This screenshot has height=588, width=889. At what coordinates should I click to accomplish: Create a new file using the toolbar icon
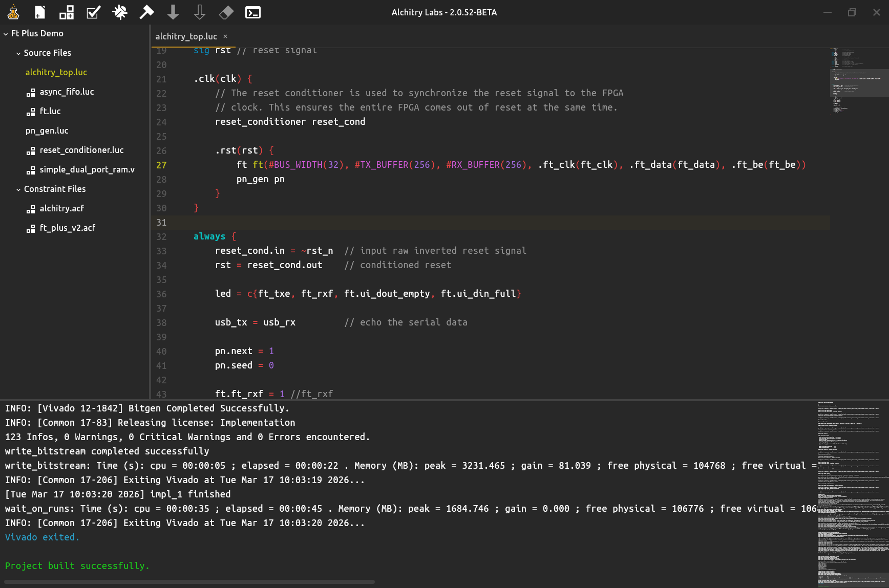(x=39, y=12)
